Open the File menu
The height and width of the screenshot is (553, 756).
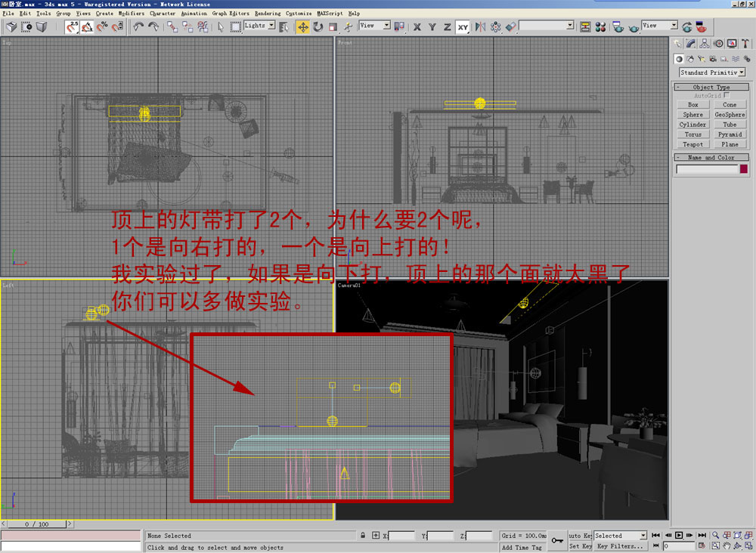click(x=8, y=14)
